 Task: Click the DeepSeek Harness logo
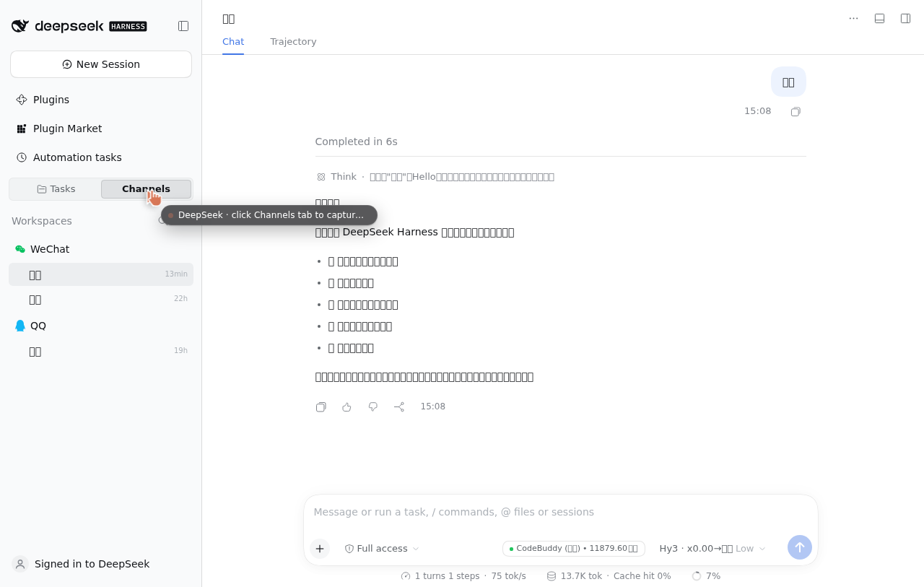tap(79, 26)
